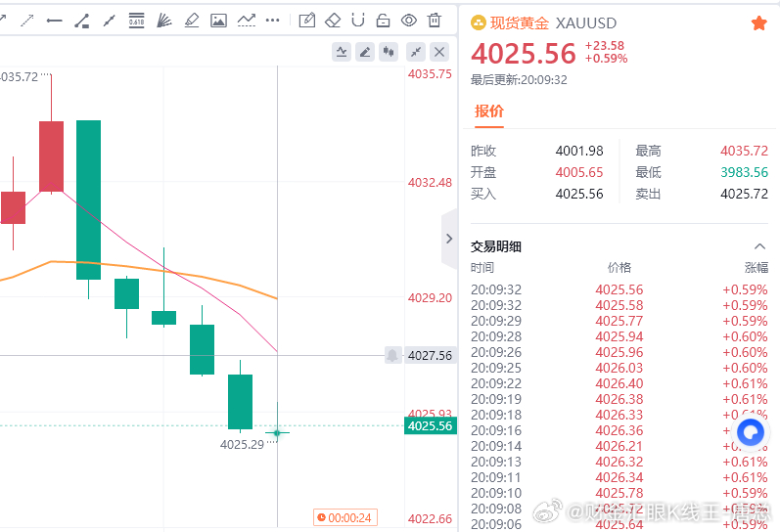Click the trade price 4026.40
Viewport: 780px width, 532px height.
(619, 383)
